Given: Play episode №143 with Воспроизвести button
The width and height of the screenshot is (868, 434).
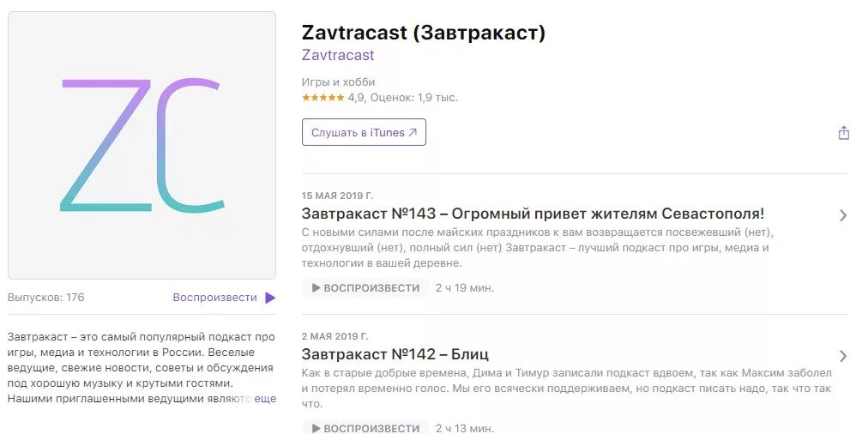Looking at the screenshot, I should pyautogui.click(x=365, y=288).
